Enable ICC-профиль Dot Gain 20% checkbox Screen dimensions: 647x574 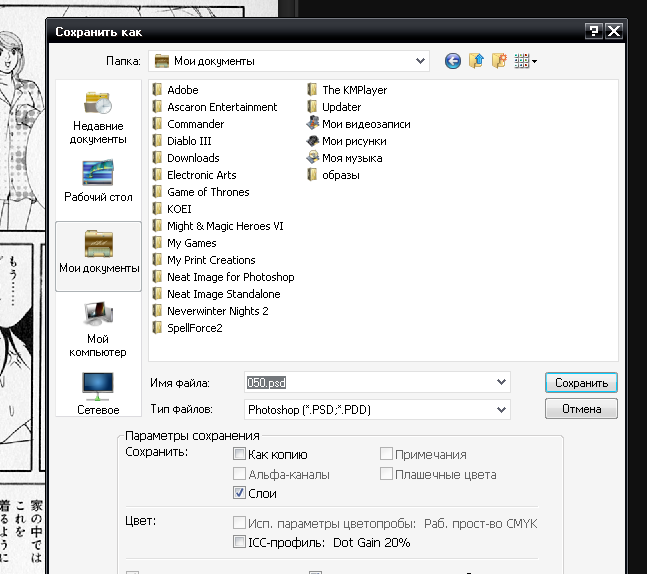[239, 541]
